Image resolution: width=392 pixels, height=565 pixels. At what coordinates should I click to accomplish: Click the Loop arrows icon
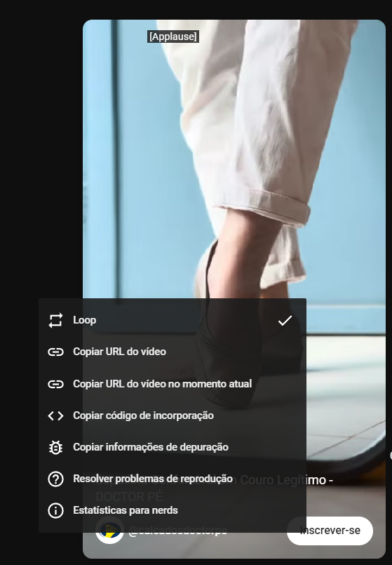(55, 320)
